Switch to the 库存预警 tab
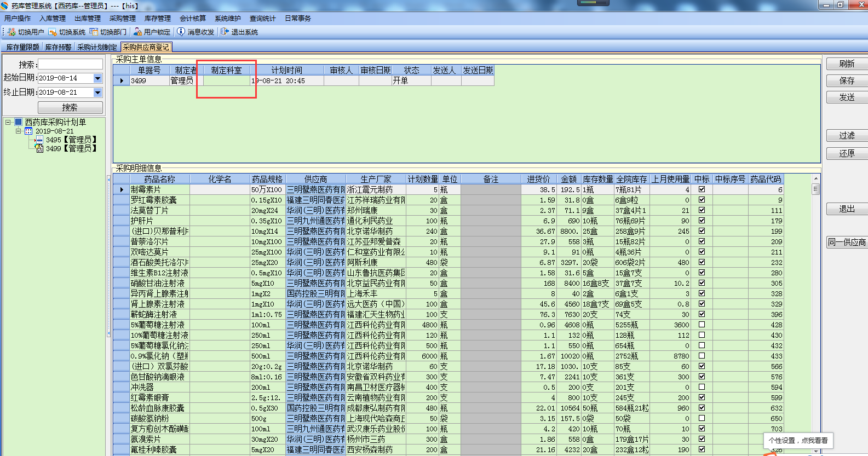 click(58, 47)
